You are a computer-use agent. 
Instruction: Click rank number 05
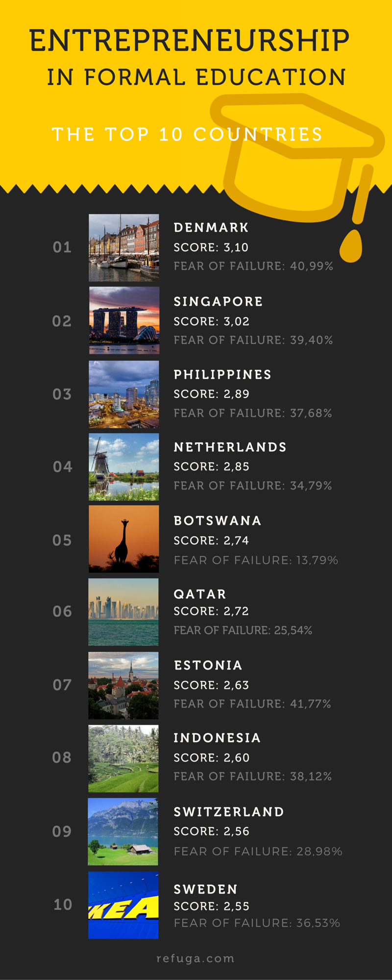click(x=62, y=540)
